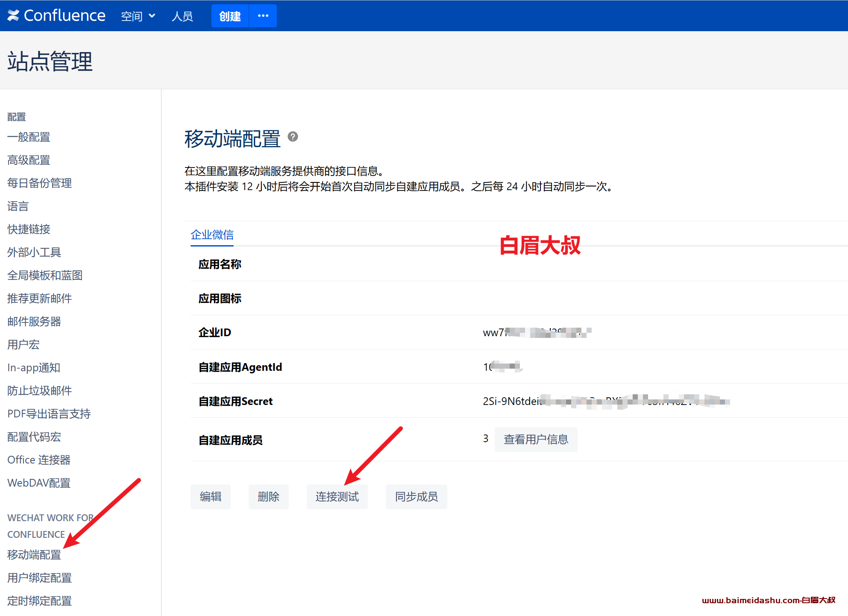Open Office 连接器 link
Viewport: 848px width, 616px height.
[x=39, y=460]
